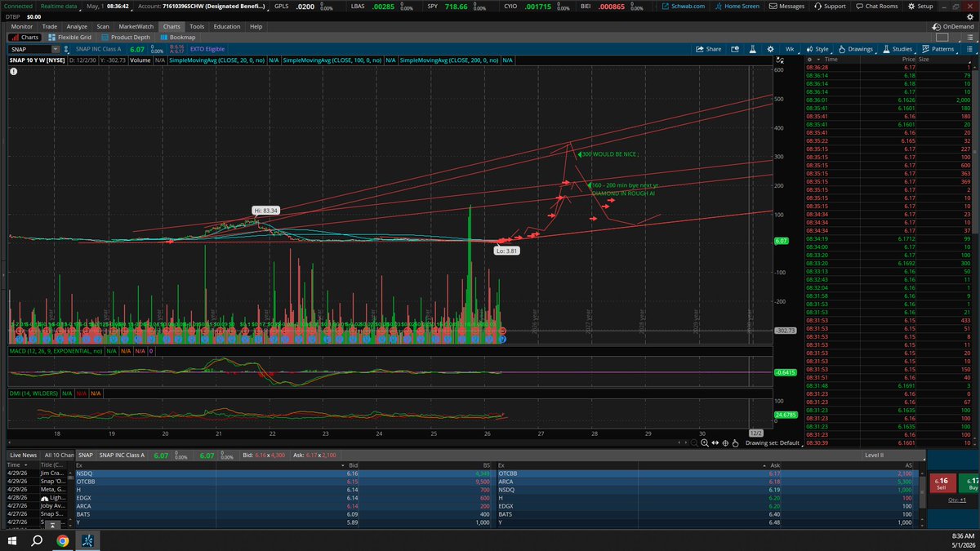Change the Wk timeframe selector
980x551 pixels.
tap(791, 49)
